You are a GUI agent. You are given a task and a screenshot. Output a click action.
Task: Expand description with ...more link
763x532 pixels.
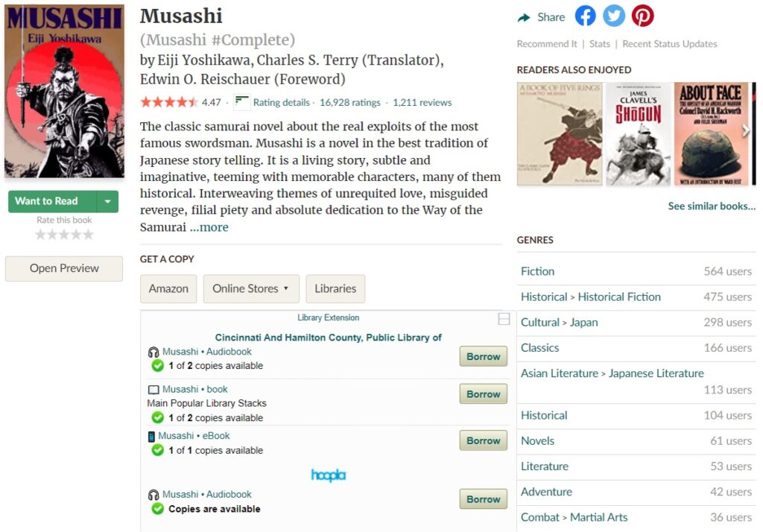click(x=209, y=227)
